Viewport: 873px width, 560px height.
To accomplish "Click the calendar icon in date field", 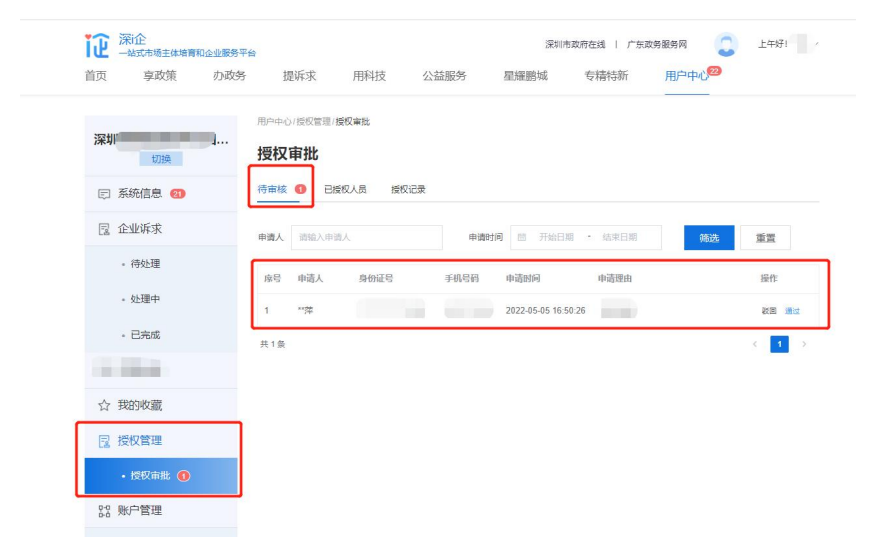I will (522, 237).
